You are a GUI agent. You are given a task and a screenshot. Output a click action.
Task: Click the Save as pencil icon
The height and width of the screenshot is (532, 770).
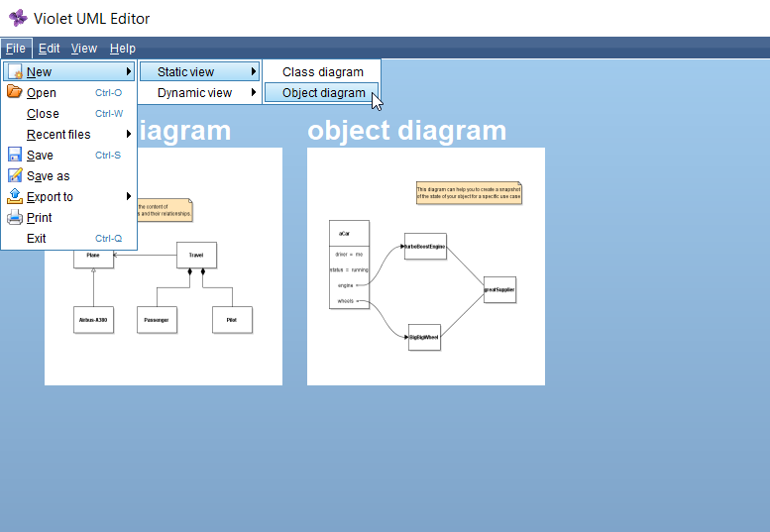[15, 175]
